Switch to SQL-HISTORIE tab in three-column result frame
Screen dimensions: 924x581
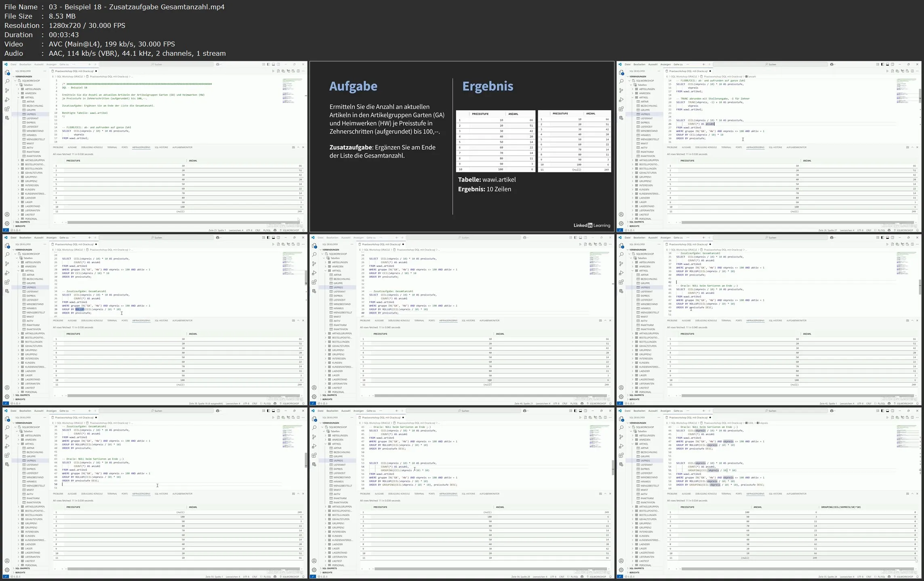click(775, 494)
